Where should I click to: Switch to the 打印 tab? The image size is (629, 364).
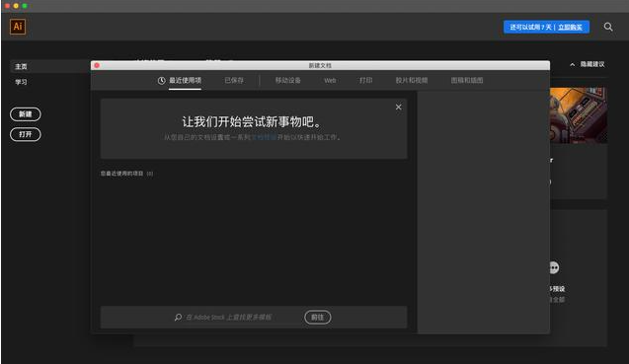click(365, 81)
